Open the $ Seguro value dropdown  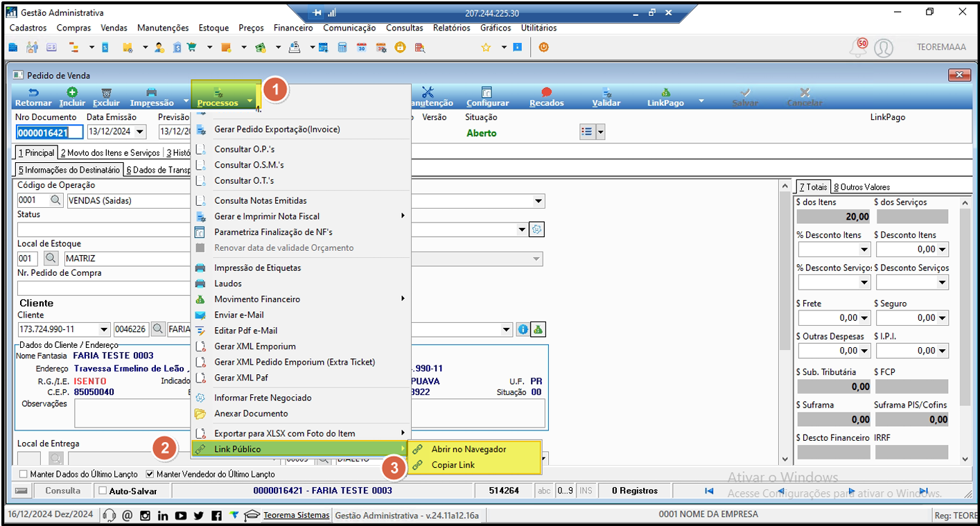(942, 318)
